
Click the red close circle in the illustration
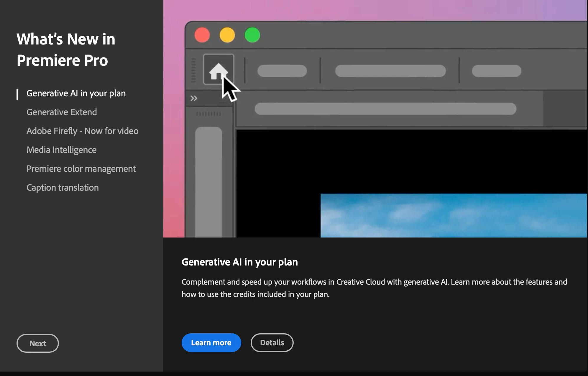202,35
